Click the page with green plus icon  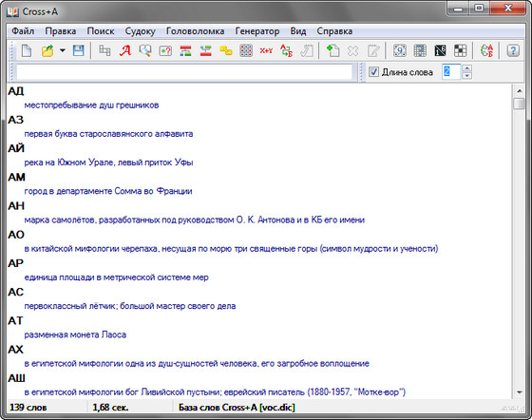coord(332,51)
